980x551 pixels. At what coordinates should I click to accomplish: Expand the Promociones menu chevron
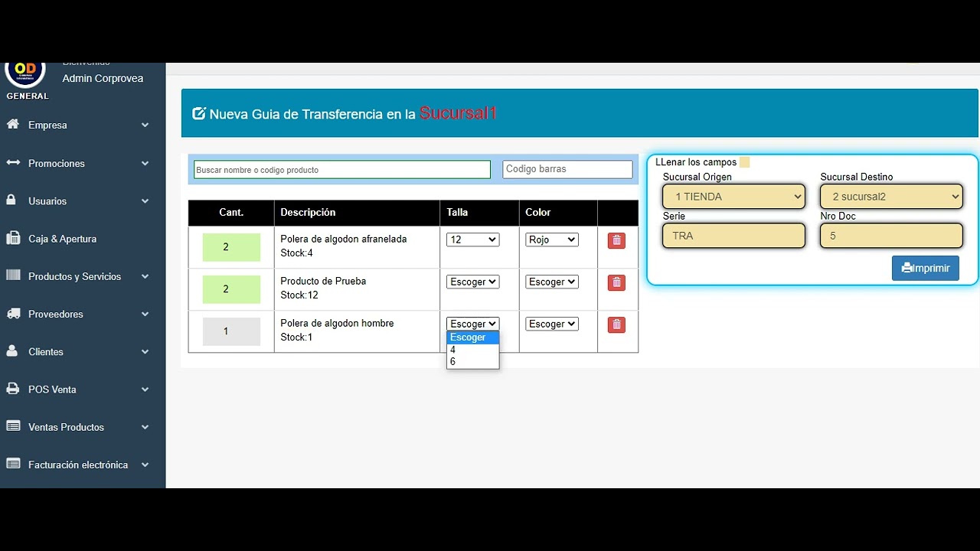(x=145, y=163)
